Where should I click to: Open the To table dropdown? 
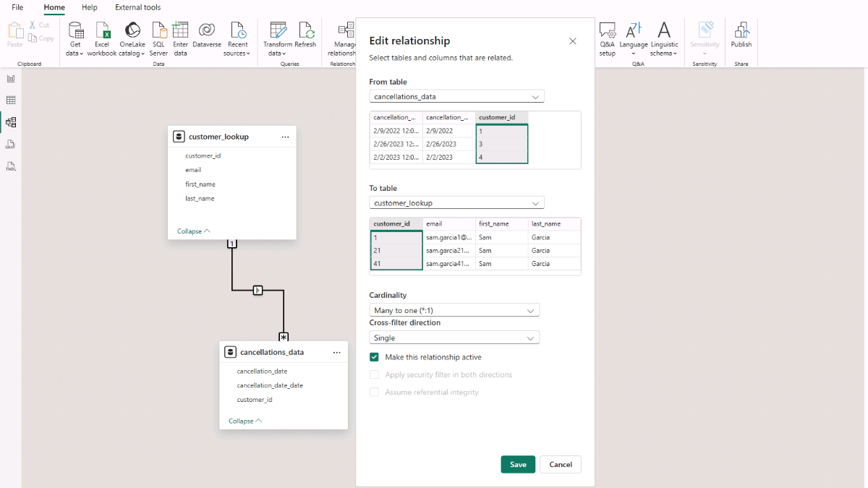pyautogui.click(x=456, y=203)
